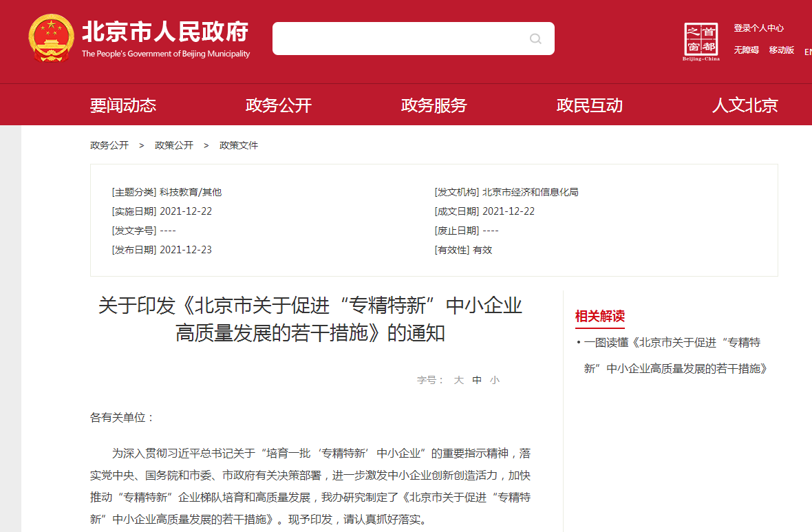Go to 政策公开 in the breadcrumb
This screenshot has height=532, width=812.
click(x=174, y=145)
